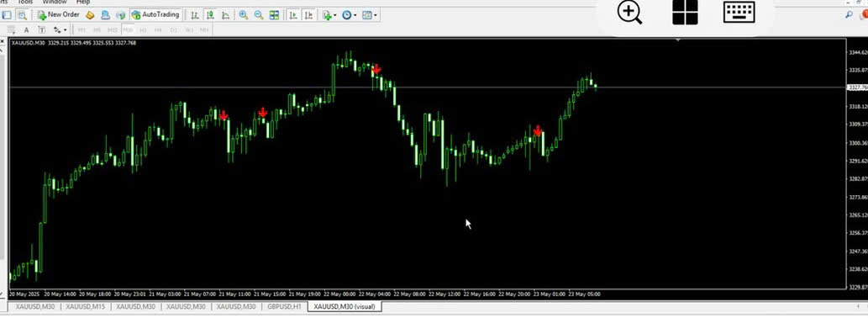Viewport: 868px width, 318px height.
Task: Click the time label 22 May 12:00
Action: pyautogui.click(x=445, y=294)
